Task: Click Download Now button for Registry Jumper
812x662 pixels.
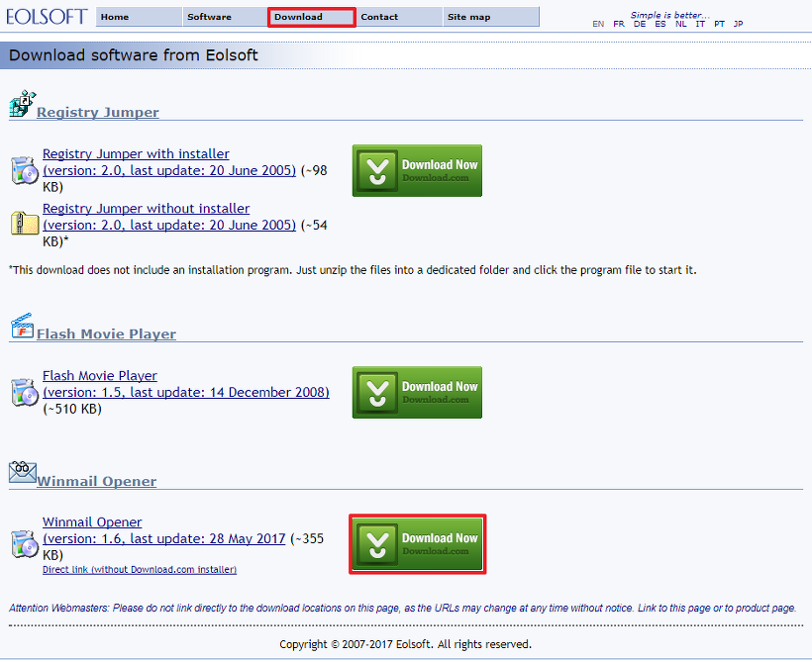Action: coord(417,171)
